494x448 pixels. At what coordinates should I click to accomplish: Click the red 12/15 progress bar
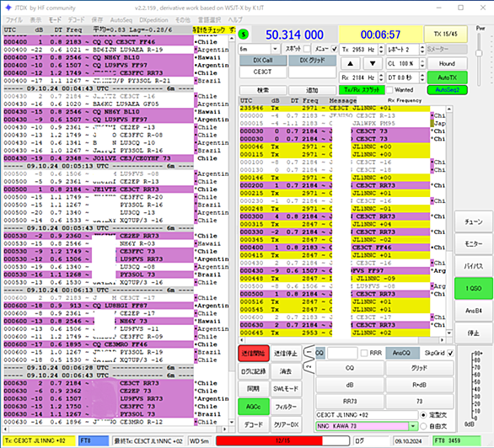pos(283,440)
